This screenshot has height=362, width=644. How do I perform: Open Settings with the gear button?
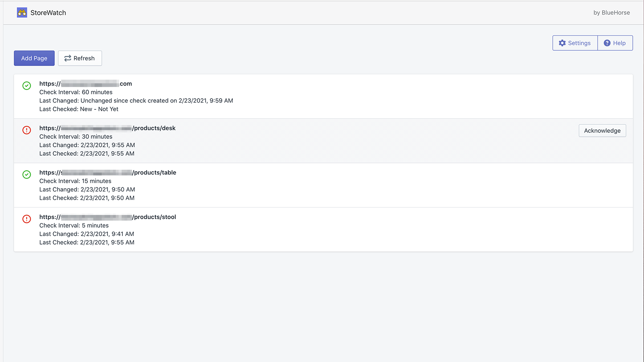[575, 43]
